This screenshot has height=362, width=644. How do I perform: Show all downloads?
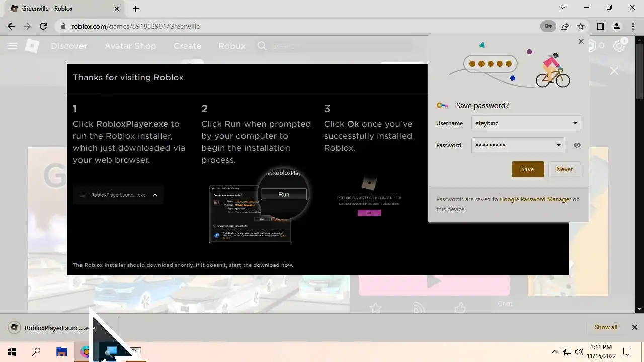606,327
